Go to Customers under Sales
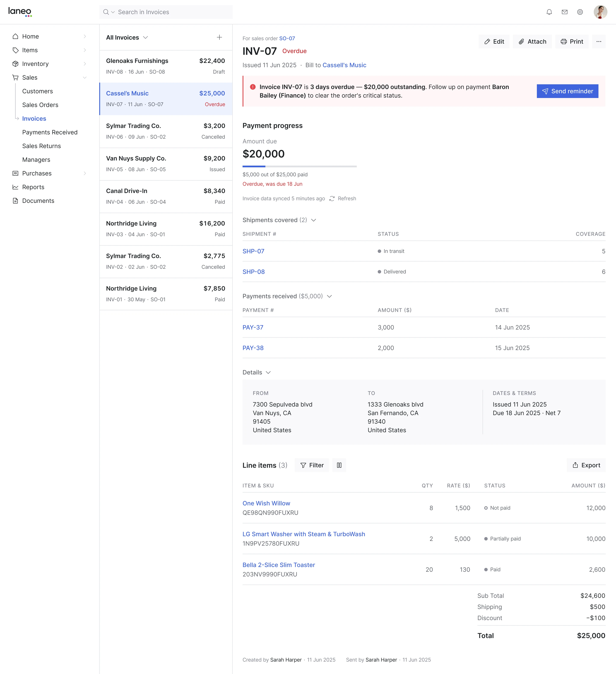 click(37, 91)
